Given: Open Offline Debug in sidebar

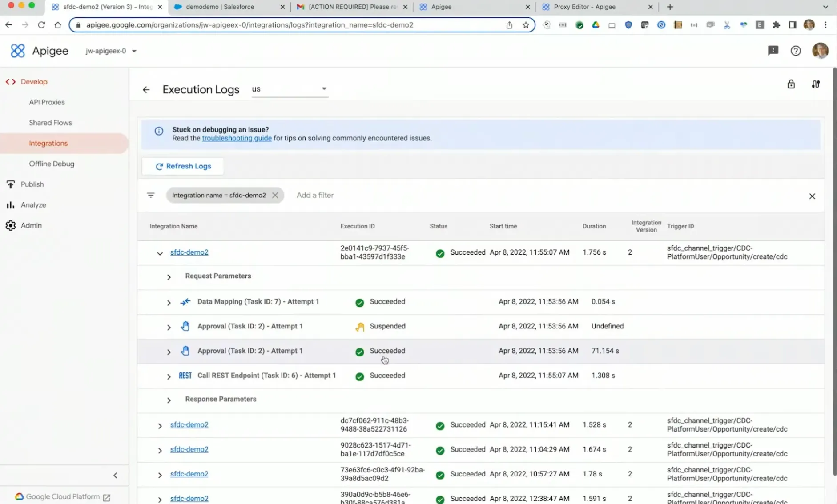Looking at the screenshot, I should pyautogui.click(x=52, y=164).
